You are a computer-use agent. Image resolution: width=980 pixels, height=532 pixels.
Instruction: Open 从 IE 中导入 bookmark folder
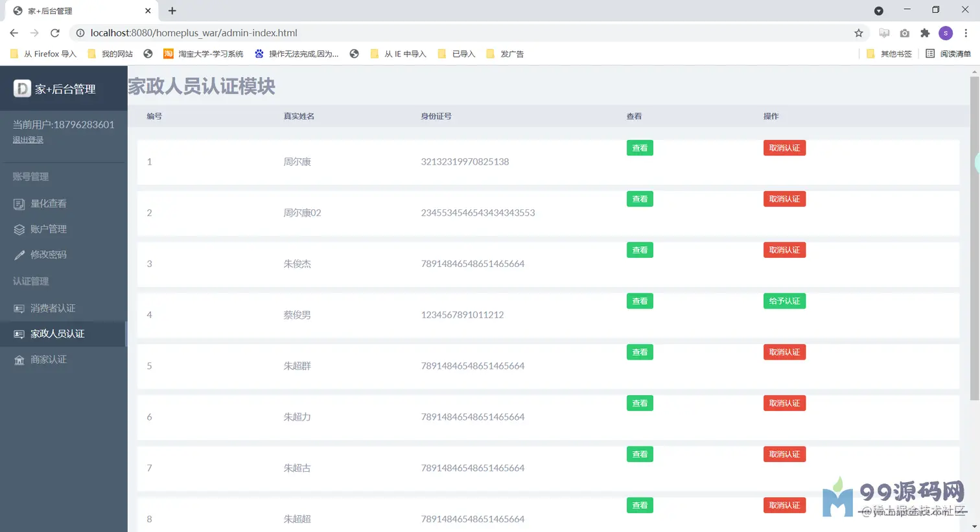[398, 54]
